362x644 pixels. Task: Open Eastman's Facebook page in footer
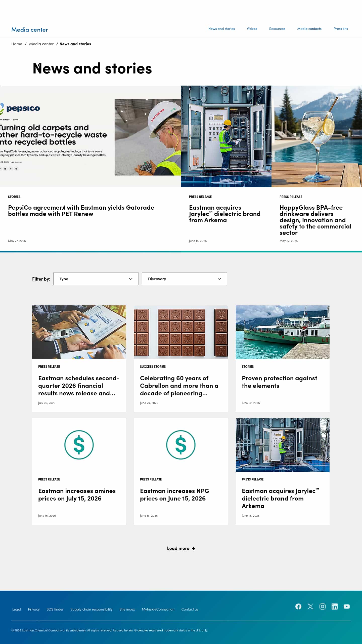point(298,607)
